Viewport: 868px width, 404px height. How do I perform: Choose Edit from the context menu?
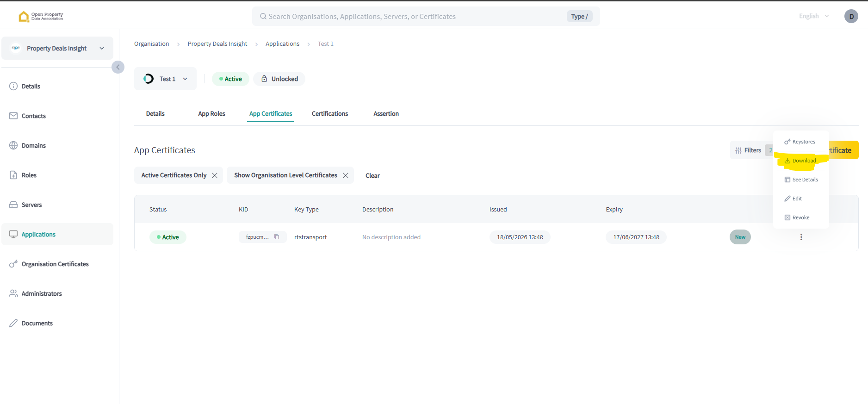(800, 199)
